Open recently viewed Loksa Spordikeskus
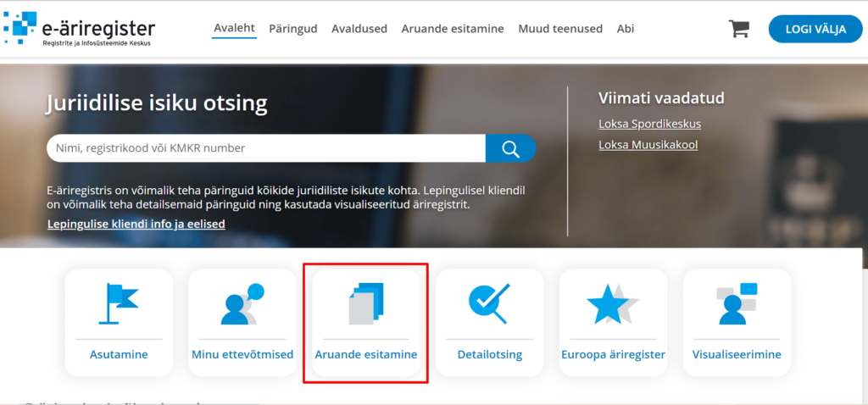868x405 pixels. click(x=650, y=124)
